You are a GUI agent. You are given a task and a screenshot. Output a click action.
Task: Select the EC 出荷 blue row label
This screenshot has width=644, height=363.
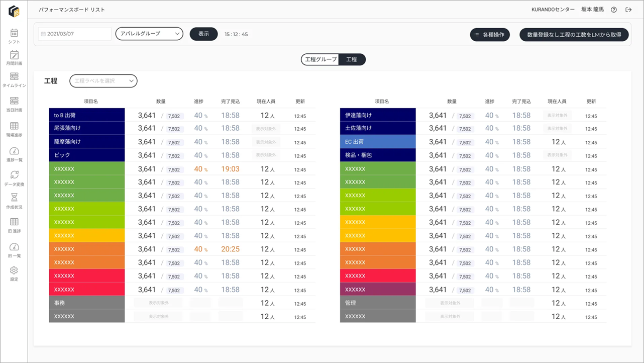click(378, 142)
